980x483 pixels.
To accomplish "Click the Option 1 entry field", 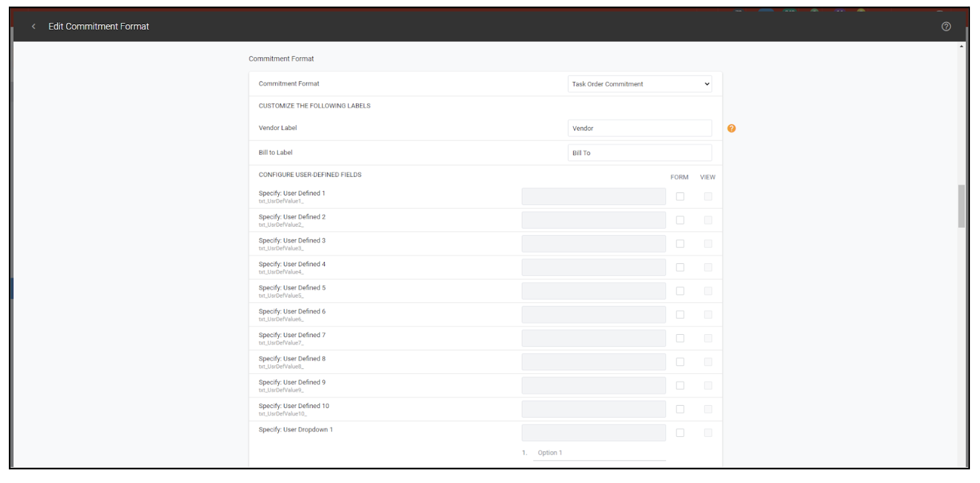I will pyautogui.click(x=599, y=453).
